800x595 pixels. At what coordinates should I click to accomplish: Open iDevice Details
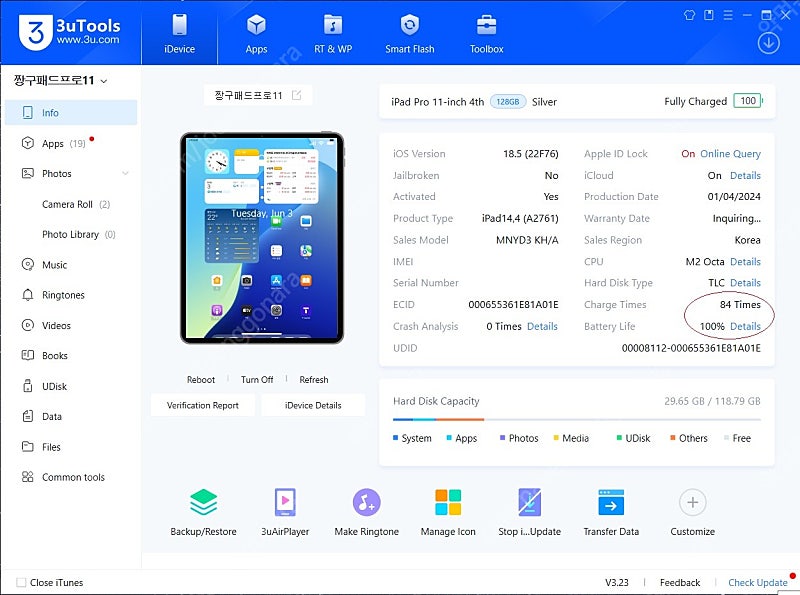click(313, 405)
